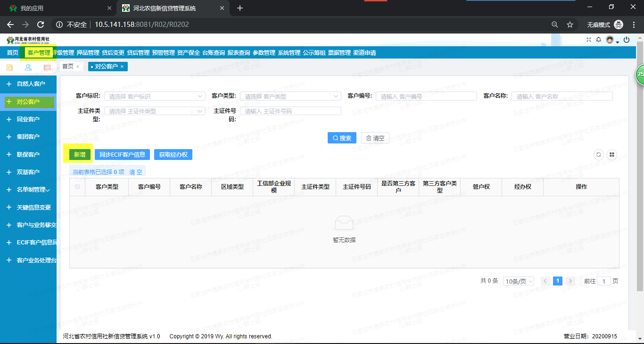The height and width of the screenshot is (344, 644).
Task: Click the 同步ECIF客户信息 button
Action: pos(122,154)
